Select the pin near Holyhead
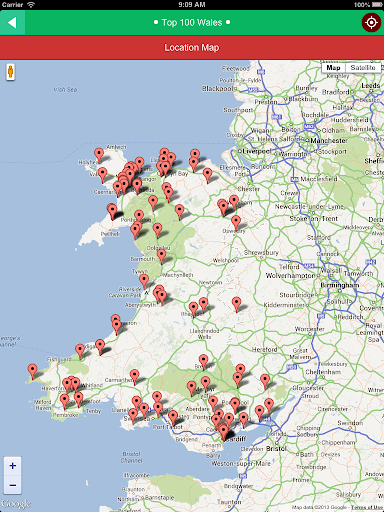 click(99, 155)
